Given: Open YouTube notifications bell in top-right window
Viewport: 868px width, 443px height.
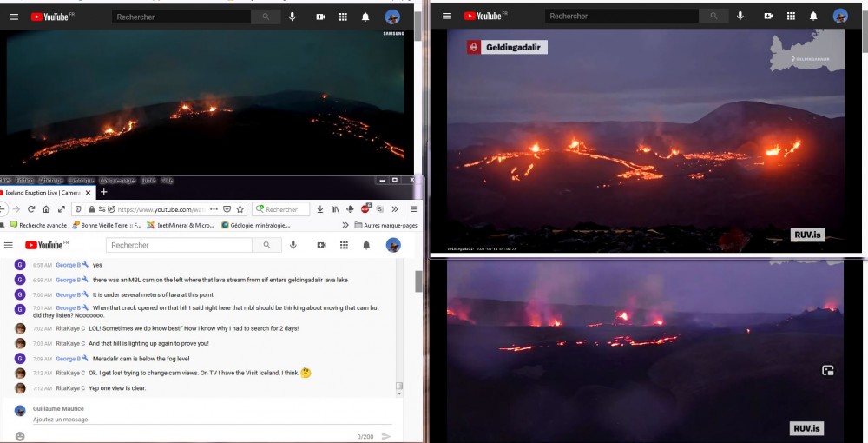Looking at the screenshot, I should pyautogui.click(x=813, y=16).
